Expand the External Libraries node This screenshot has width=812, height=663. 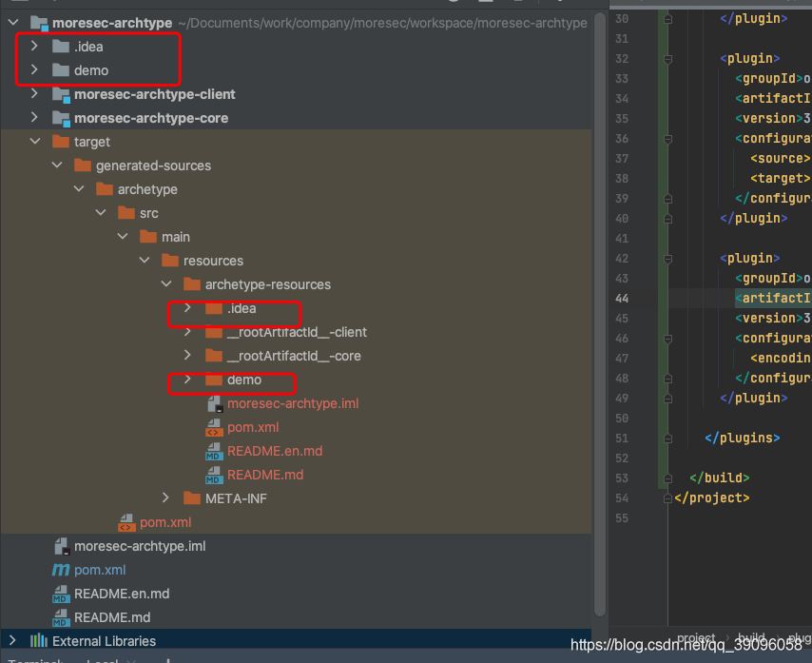tap(12, 641)
